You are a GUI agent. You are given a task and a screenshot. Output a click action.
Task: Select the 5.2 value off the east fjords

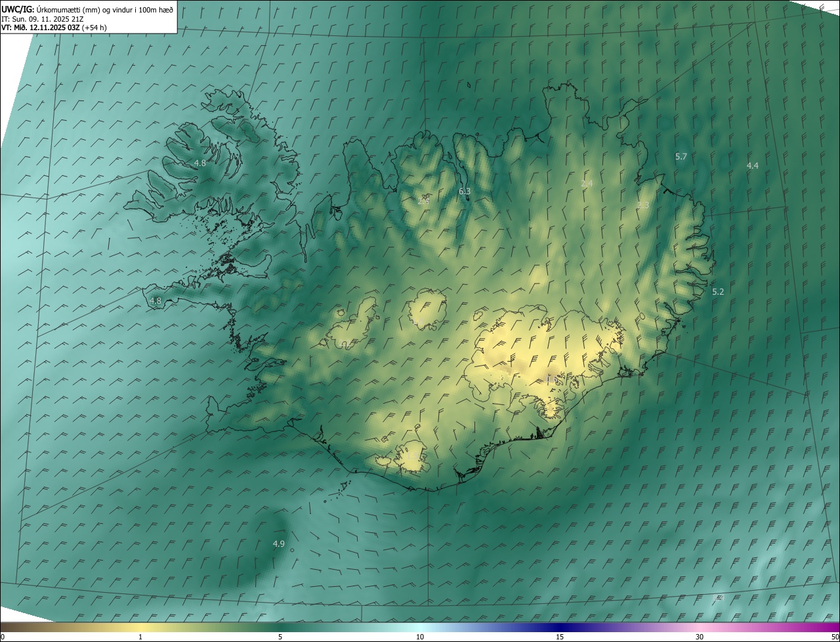(718, 291)
